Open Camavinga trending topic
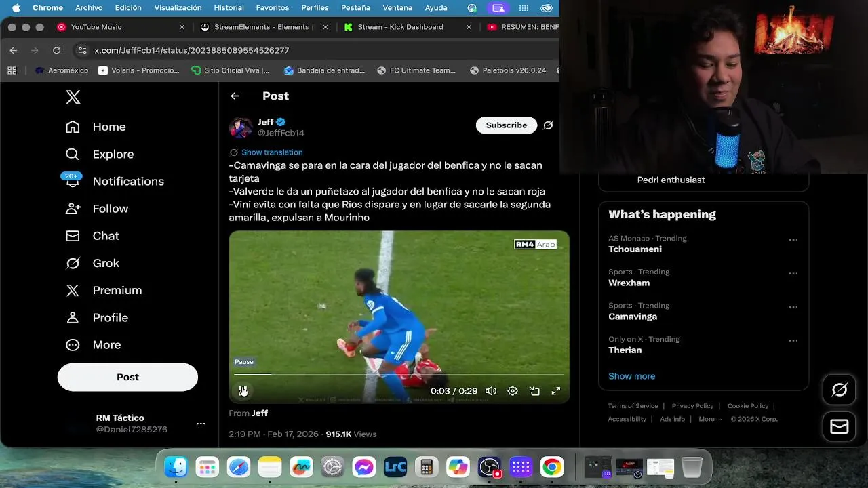The image size is (868, 488). pyautogui.click(x=633, y=317)
